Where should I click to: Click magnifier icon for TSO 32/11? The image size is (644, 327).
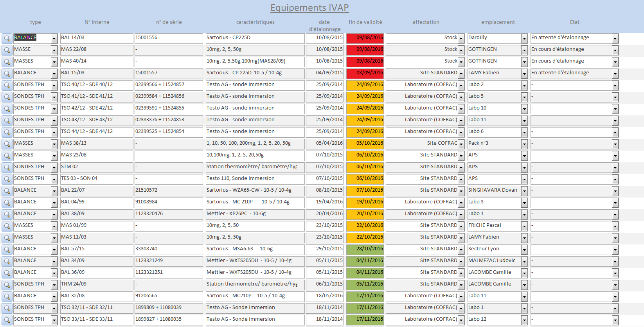point(7,308)
